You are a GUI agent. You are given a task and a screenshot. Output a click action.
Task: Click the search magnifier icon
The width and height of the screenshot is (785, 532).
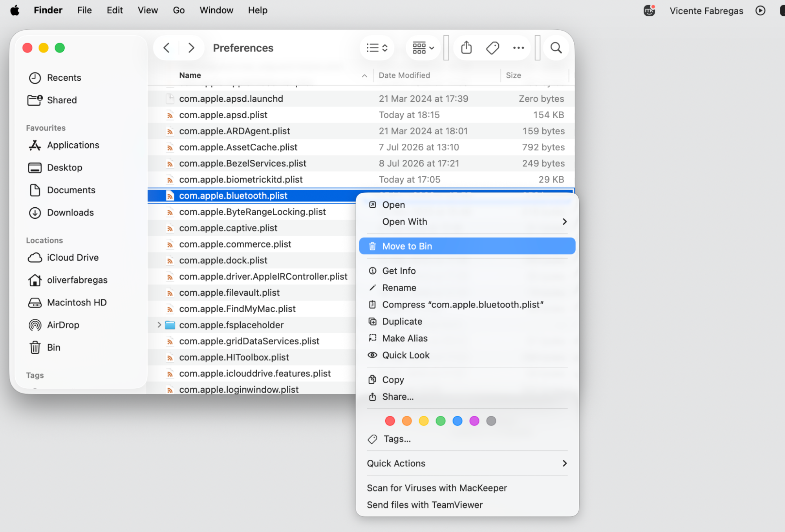coord(556,48)
